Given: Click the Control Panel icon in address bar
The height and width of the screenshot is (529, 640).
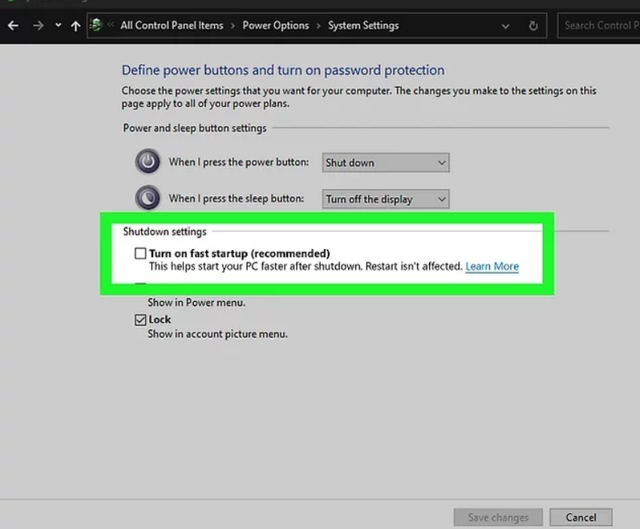Looking at the screenshot, I should [95, 25].
